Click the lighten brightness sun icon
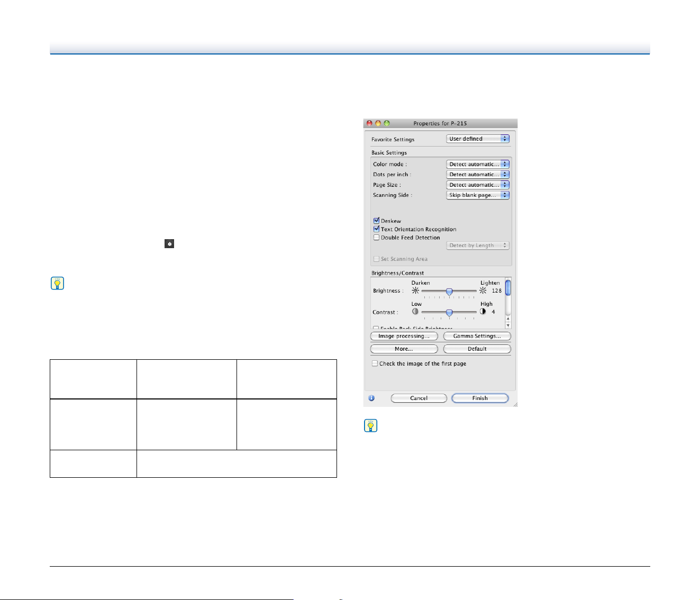 coord(483,290)
